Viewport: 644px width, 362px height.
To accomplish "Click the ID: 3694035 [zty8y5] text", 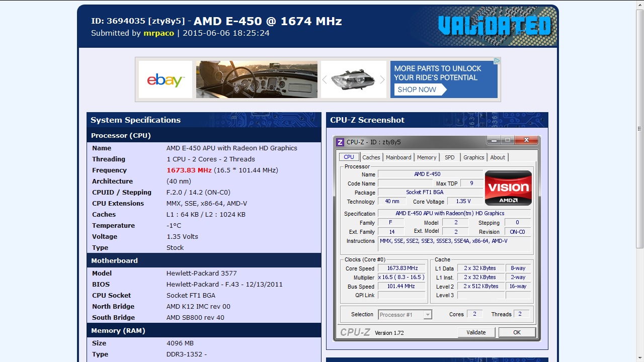I will 138,21.
